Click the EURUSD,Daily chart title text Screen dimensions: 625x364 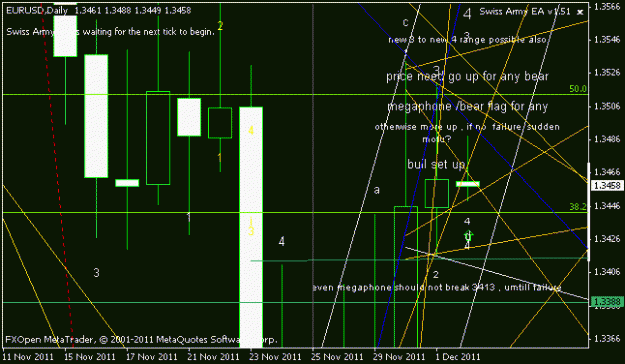(x=37, y=11)
